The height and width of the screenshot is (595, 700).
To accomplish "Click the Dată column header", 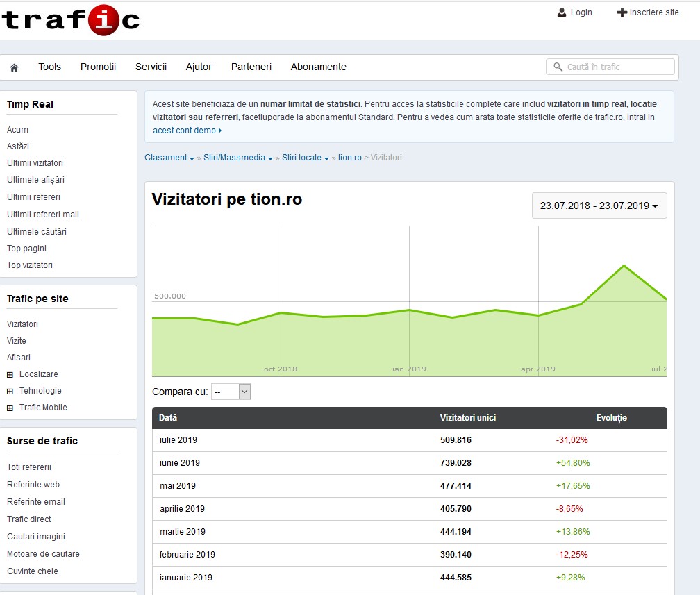I will 168,418.
